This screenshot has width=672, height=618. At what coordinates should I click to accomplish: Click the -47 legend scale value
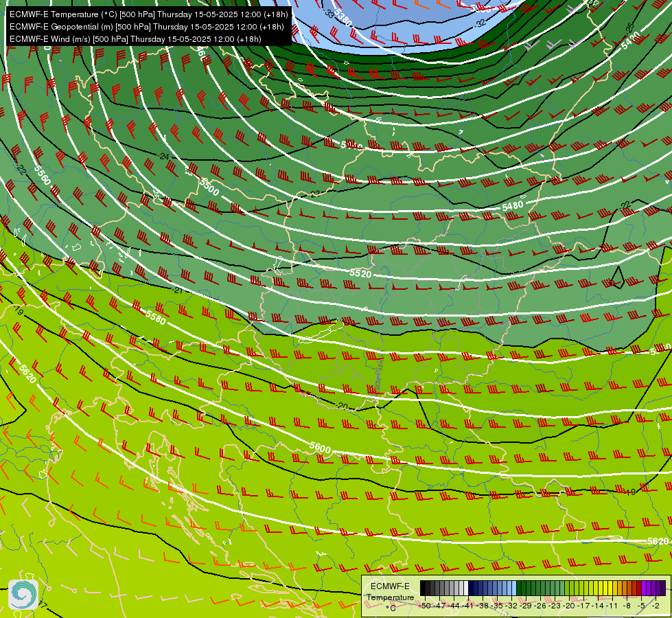pos(440,606)
